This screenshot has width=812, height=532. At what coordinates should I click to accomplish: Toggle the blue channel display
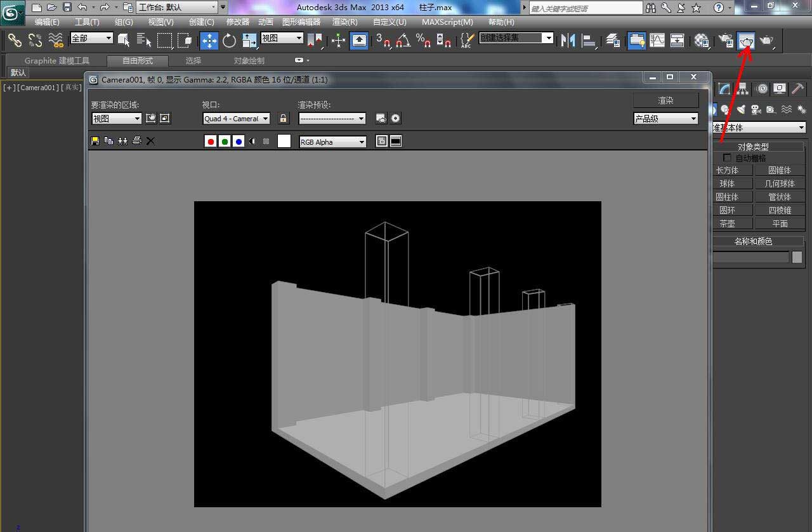239,142
